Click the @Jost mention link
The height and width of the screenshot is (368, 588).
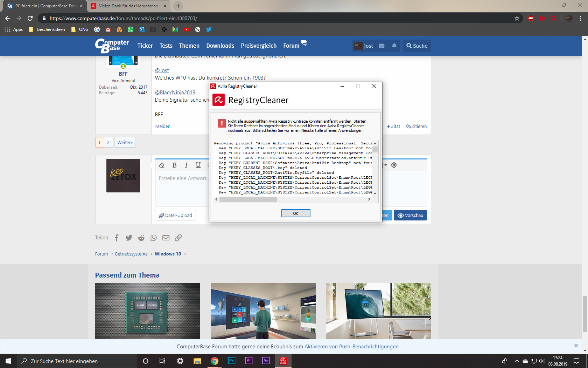coord(162,70)
